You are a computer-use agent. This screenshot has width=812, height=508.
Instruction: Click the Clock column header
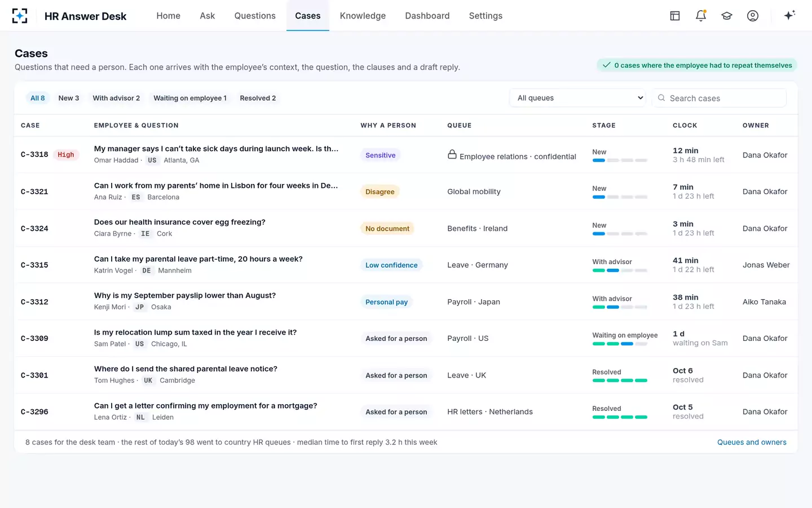point(685,125)
